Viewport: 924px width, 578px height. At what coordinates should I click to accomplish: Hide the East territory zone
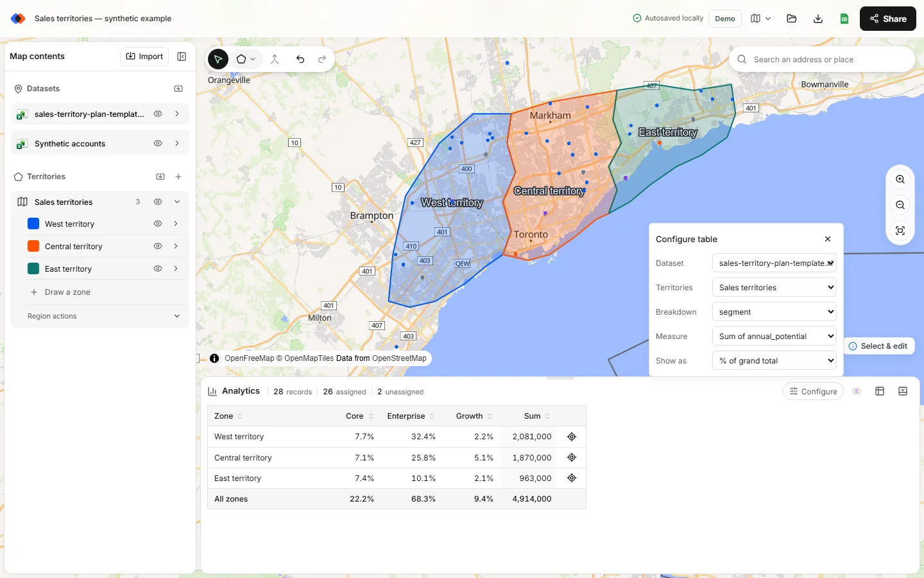click(x=158, y=269)
